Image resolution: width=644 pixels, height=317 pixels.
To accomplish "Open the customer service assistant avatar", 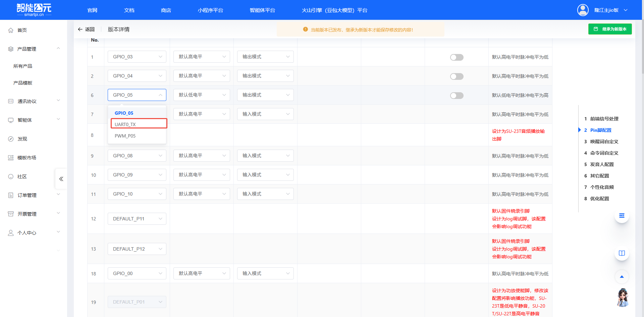I will tap(623, 298).
